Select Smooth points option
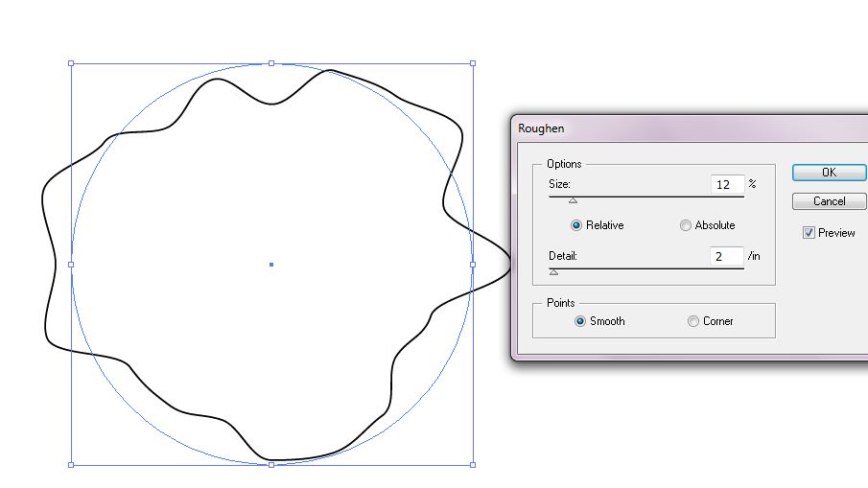The height and width of the screenshot is (488, 868). [x=579, y=321]
